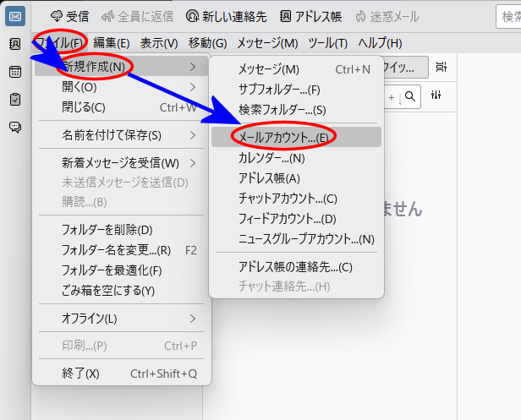The image size is (521, 420).
Task: Open the 編集(E) menu
Action: (x=111, y=43)
